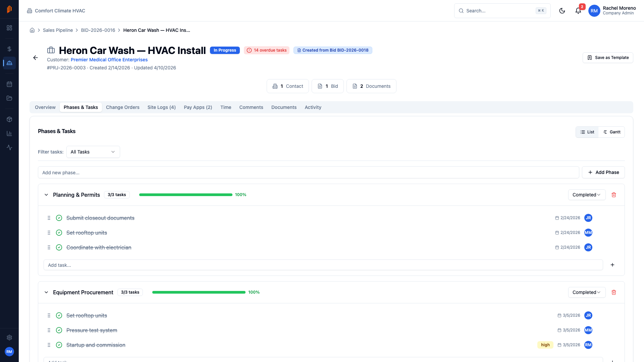This screenshot has height=362, width=644.
Task: Open the 1 Contact card
Action: (x=288, y=86)
